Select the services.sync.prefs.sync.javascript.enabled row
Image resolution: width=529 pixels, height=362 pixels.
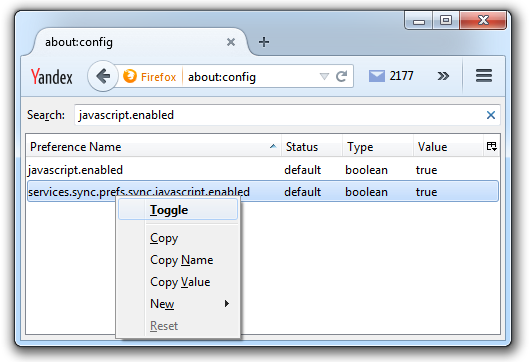click(262, 192)
